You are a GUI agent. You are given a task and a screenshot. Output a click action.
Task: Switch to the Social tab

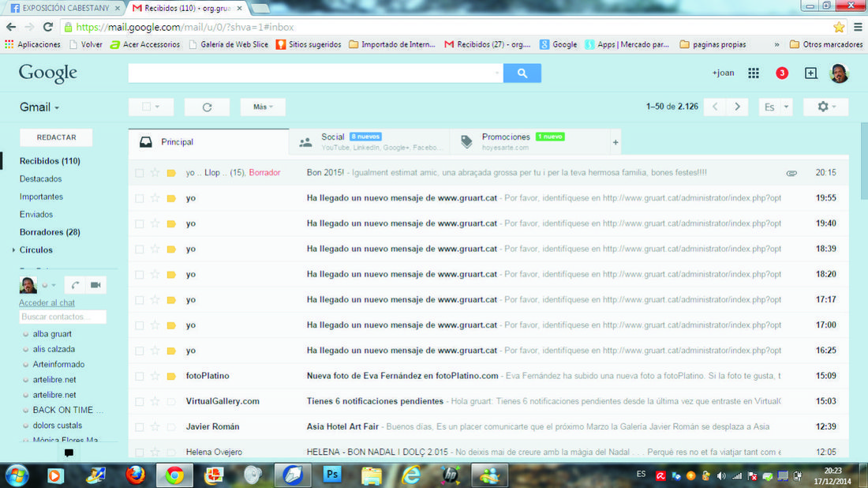(x=369, y=142)
